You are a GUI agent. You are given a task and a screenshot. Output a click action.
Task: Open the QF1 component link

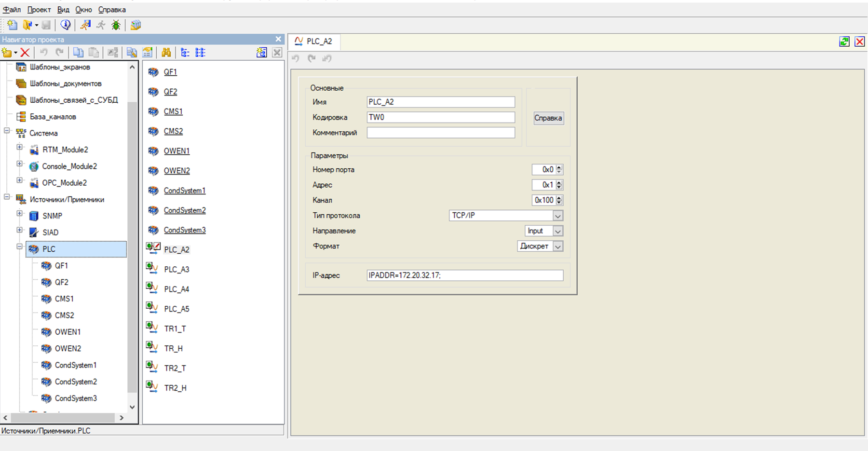click(x=170, y=72)
